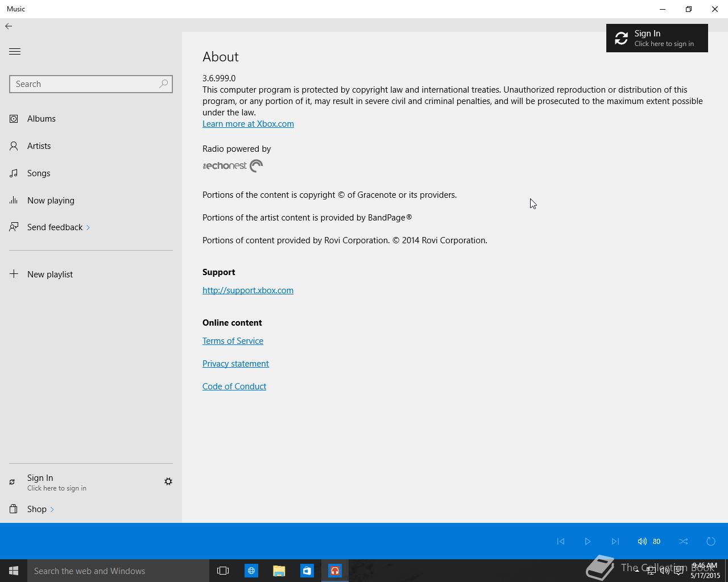
Task: Click the Now playing bars icon
Action: point(14,201)
